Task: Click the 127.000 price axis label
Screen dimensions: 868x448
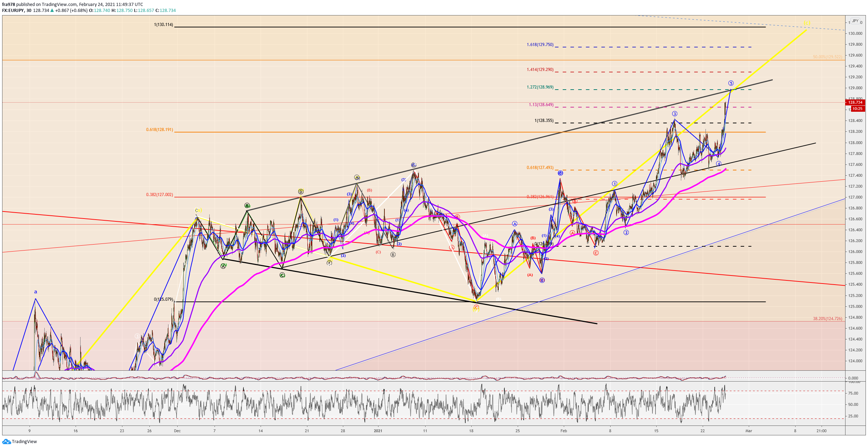Action: click(x=855, y=197)
